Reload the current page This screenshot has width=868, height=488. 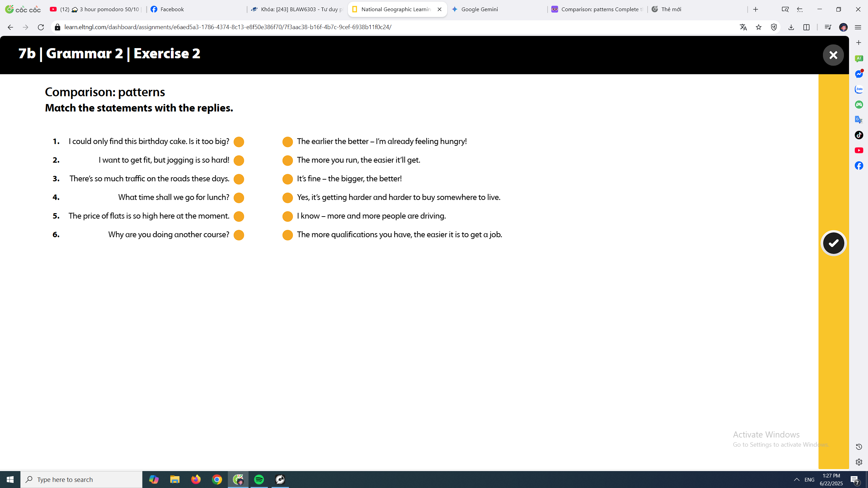click(41, 27)
